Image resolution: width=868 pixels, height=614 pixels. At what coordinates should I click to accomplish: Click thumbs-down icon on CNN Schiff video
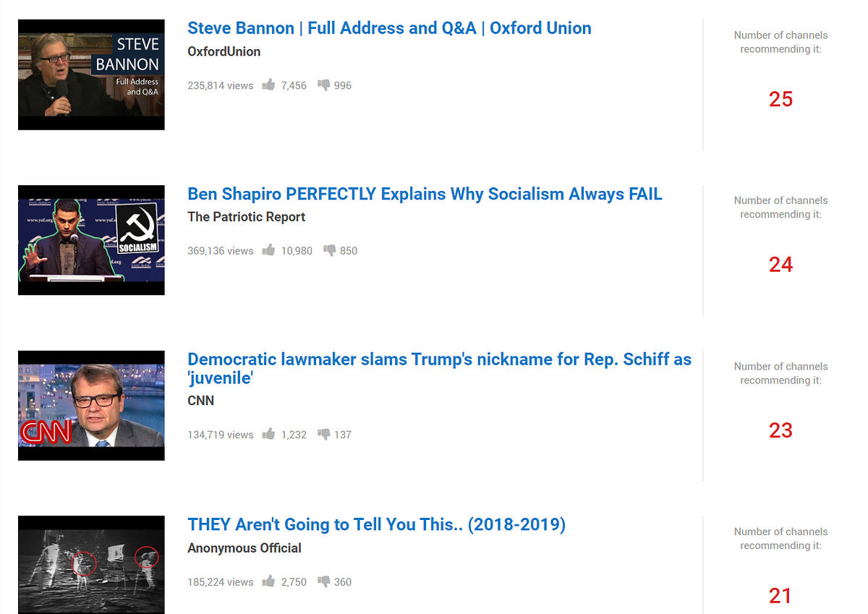[323, 435]
